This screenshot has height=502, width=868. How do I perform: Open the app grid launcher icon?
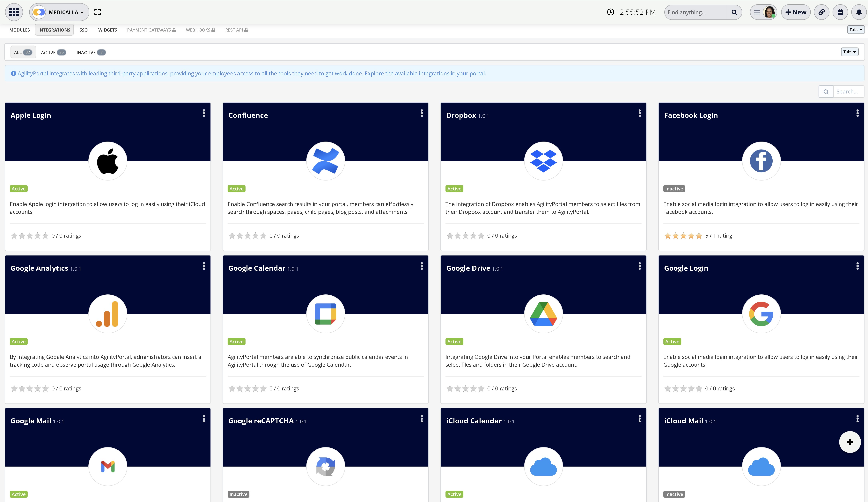[x=14, y=12]
